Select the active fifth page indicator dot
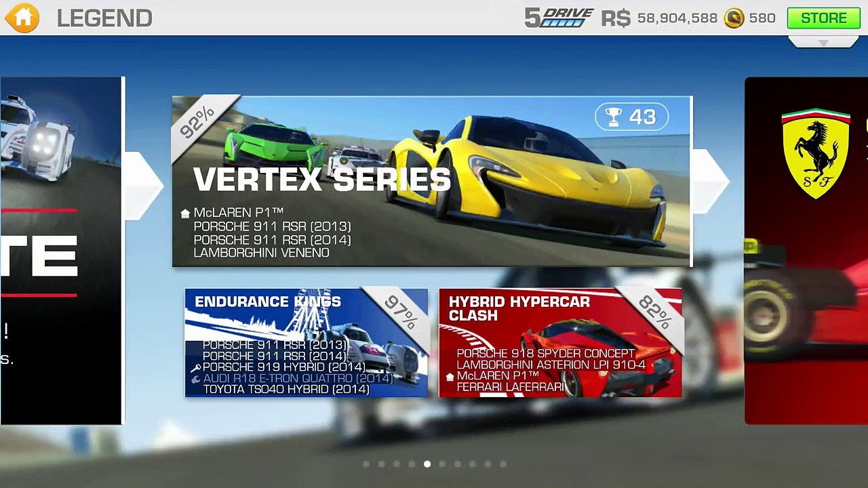 427,464
